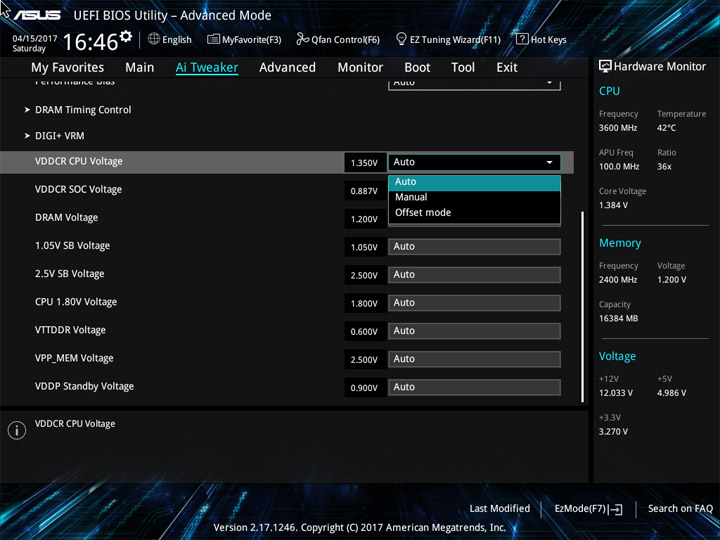720x540 pixels.
Task: Click the 0.600V value box
Action: (365, 332)
